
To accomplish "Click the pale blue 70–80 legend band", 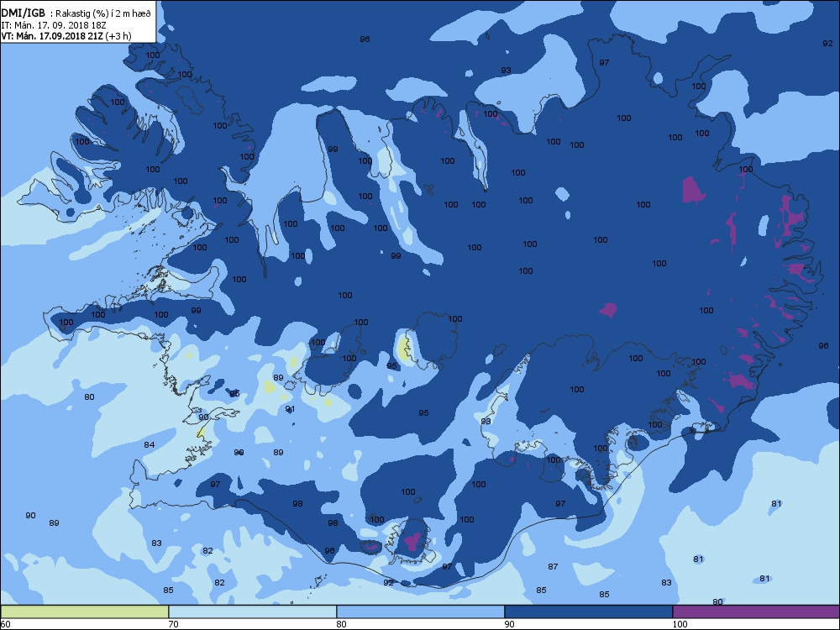I will 252,612.
